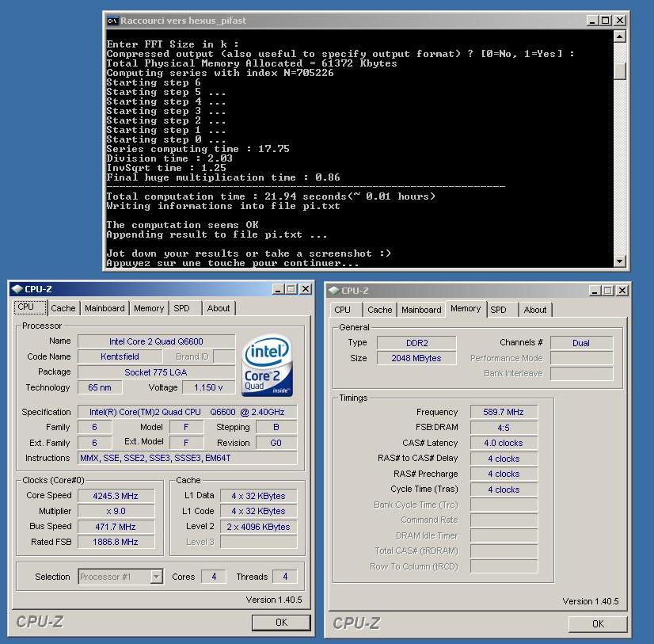The image size is (654, 644).
Task: Click the Instructions field listing MMX, SSE
Action: point(188,459)
